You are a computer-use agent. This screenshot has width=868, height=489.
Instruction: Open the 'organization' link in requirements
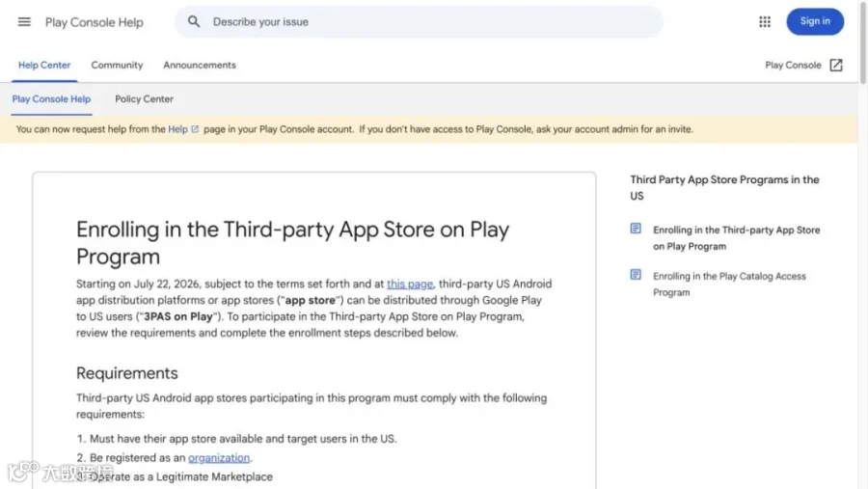click(x=219, y=458)
